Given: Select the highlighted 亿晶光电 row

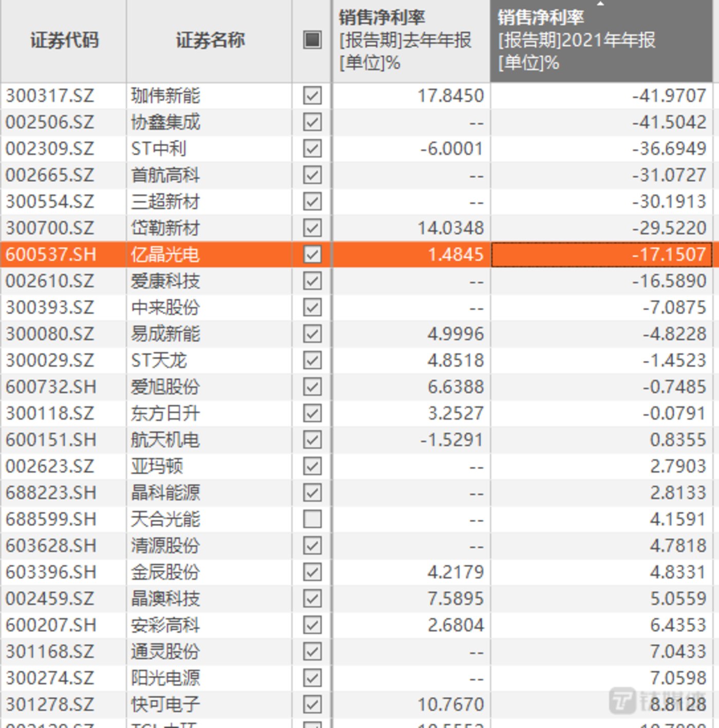Looking at the screenshot, I should (x=163, y=254).
